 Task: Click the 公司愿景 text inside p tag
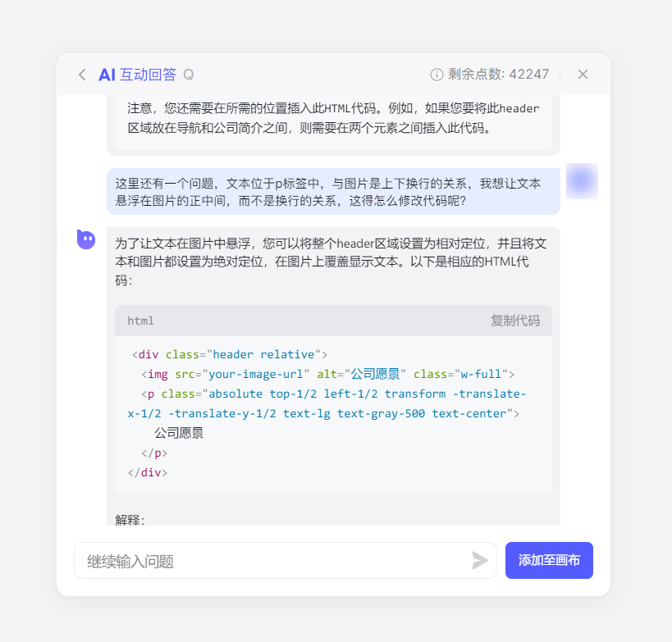tap(179, 433)
